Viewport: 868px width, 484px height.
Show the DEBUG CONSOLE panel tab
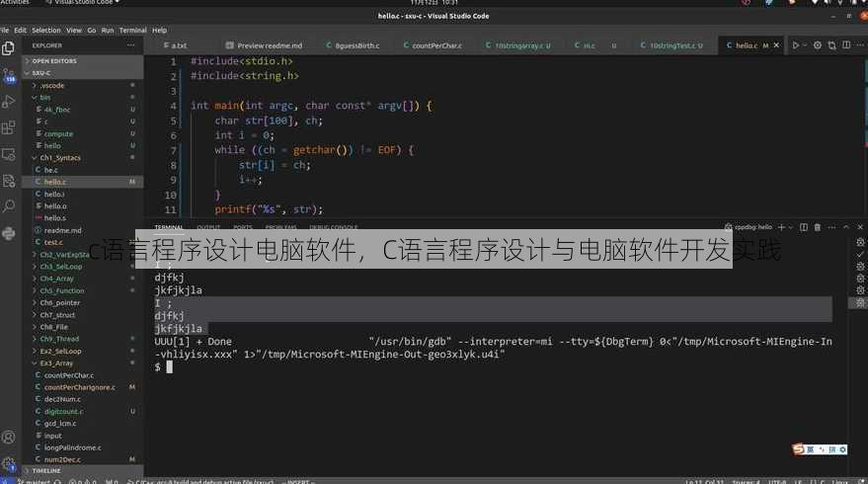point(333,227)
